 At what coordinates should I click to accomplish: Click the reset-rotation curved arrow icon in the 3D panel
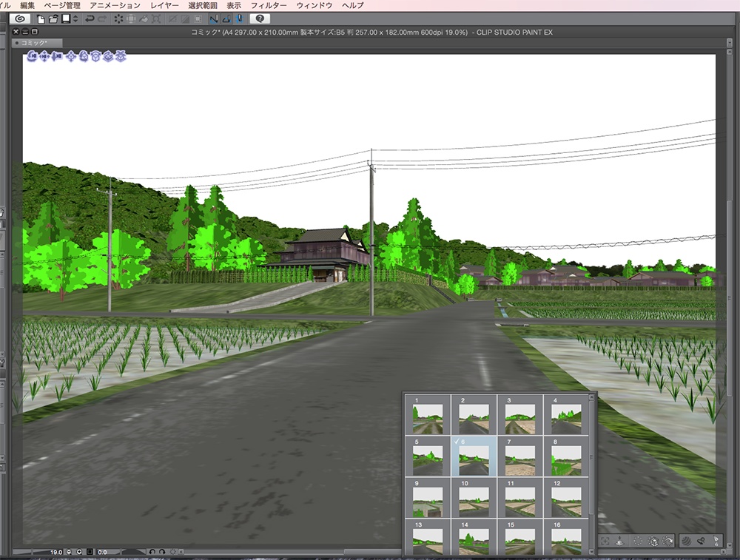(667, 541)
